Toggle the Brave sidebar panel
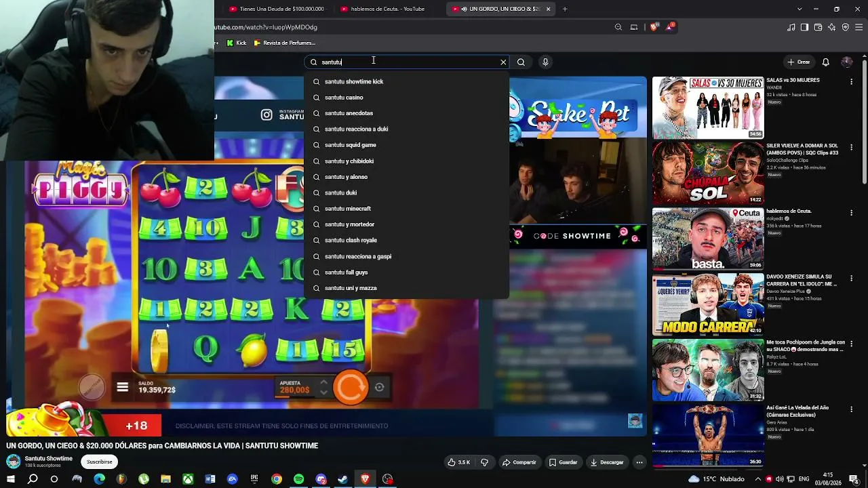This screenshot has height=488, width=868. pyautogui.click(x=804, y=27)
